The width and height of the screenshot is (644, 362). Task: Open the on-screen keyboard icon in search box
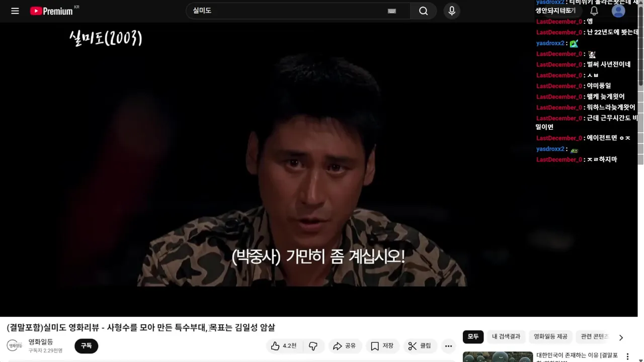[392, 11]
